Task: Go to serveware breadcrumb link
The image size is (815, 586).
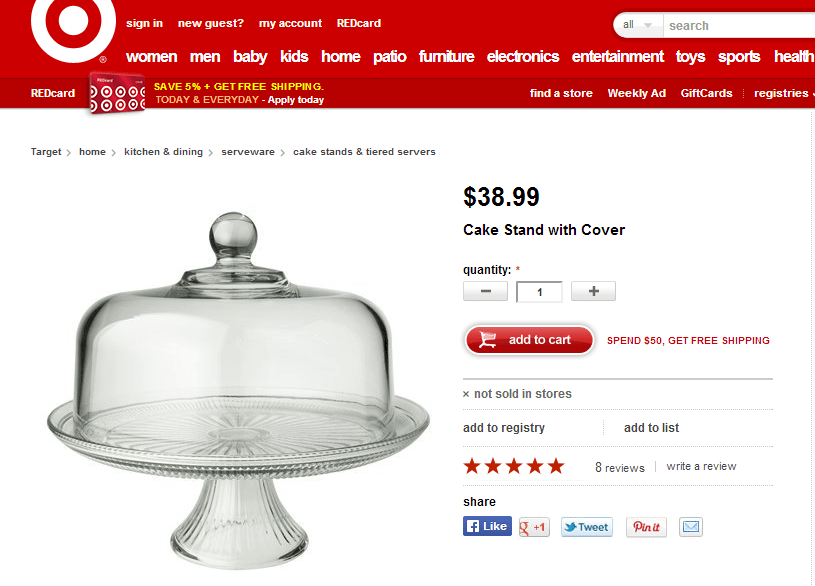Action: 248,152
